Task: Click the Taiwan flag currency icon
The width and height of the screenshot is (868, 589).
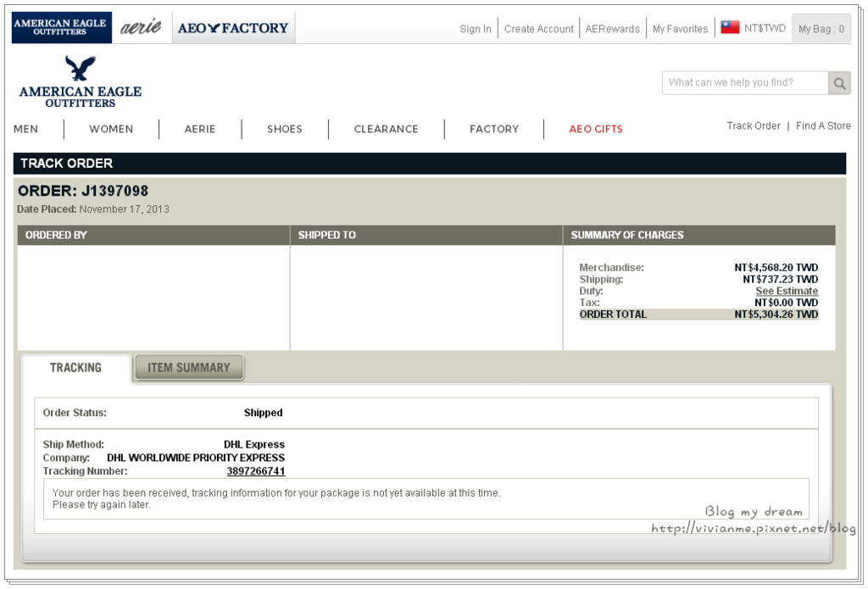Action: (730, 27)
